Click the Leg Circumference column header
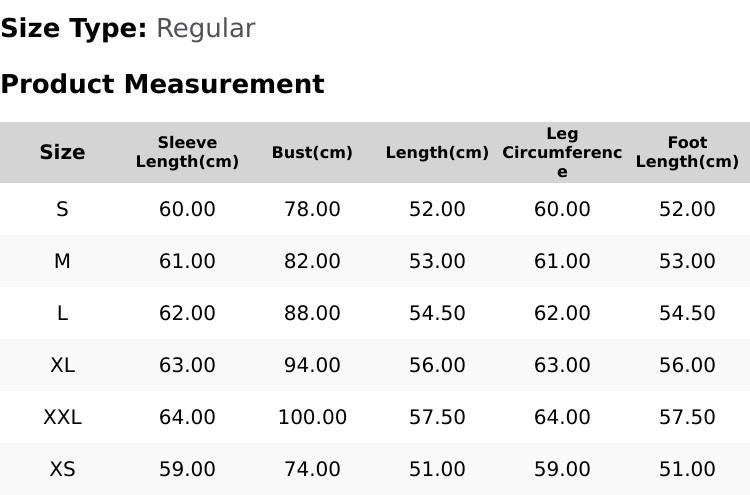This screenshot has height=495, width=750. (562, 152)
